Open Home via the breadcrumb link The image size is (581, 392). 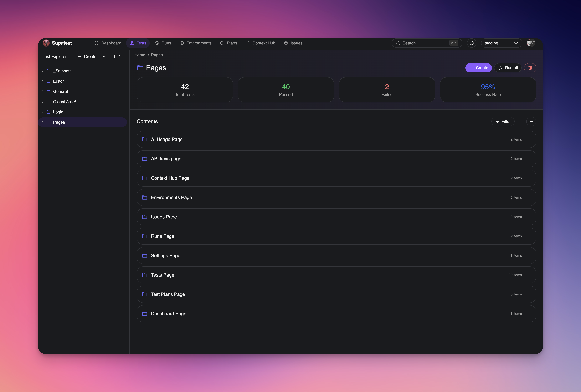click(139, 55)
